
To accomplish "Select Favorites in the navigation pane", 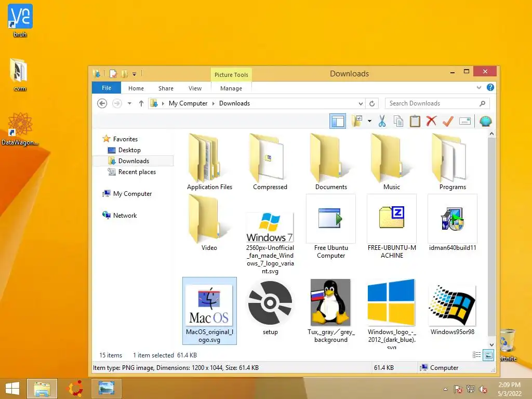I will pos(125,139).
